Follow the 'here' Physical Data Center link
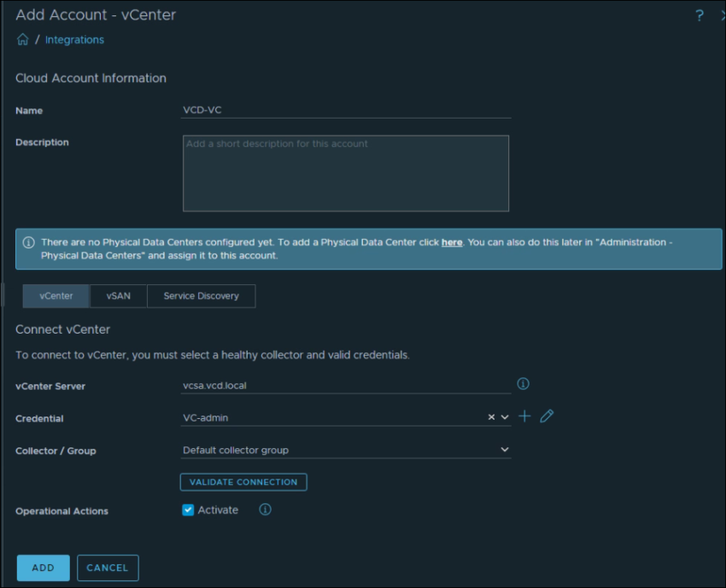The image size is (726, 588). [452, 242]
